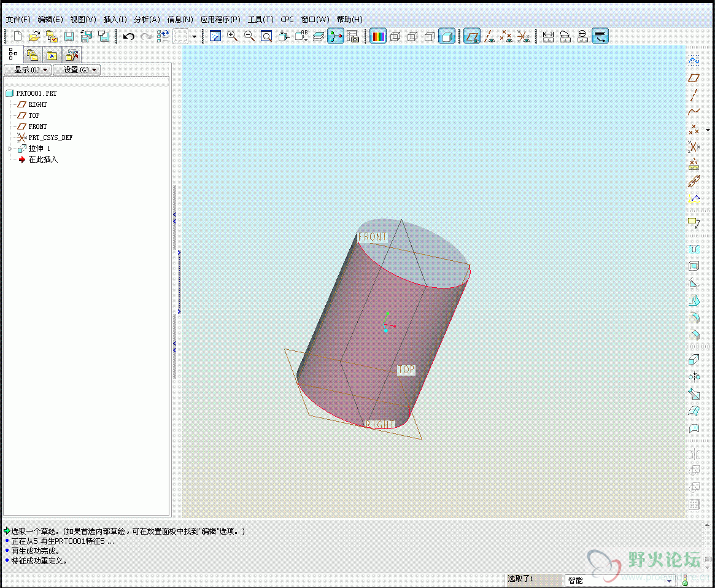
Task: Click the Draft tool in right toolbar
Action: pos(694,301)
